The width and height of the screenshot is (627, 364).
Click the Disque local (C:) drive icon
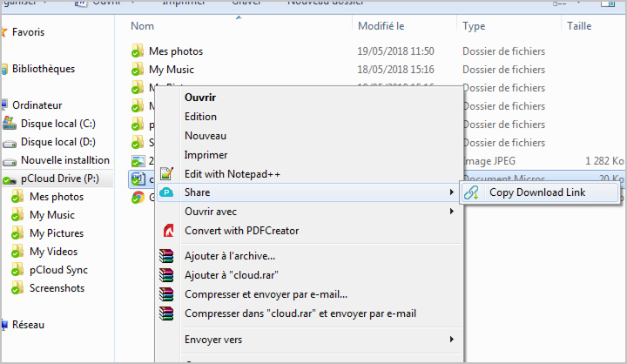point(10,124)
